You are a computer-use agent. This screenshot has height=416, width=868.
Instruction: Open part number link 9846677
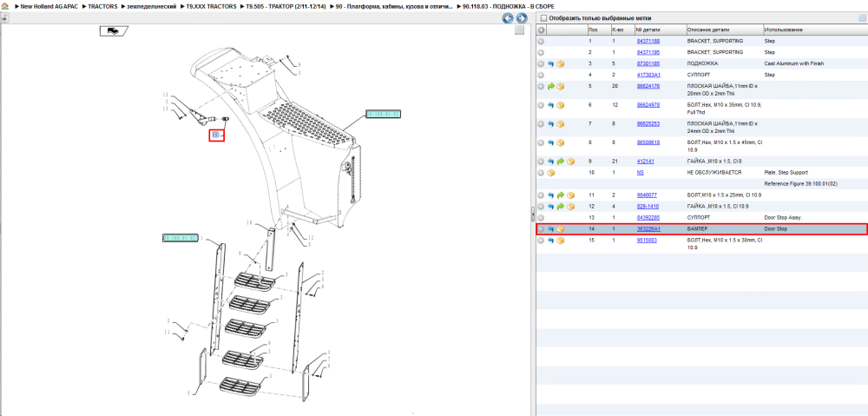point(647,195)
